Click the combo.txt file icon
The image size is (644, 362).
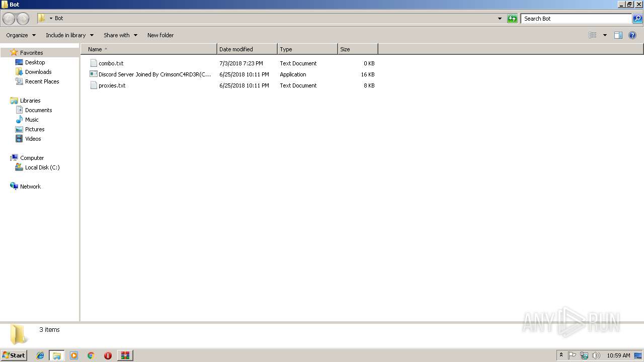(x=93, y=63)
